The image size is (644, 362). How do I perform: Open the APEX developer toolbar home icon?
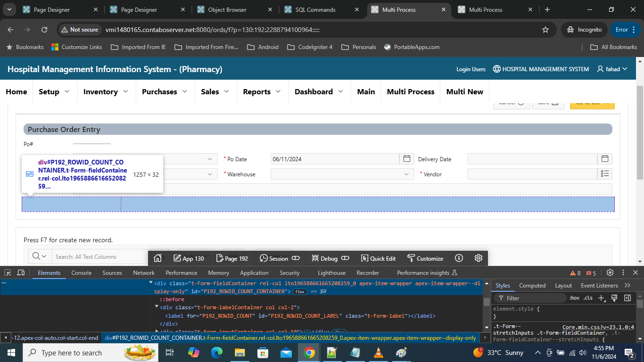[157, 258]
